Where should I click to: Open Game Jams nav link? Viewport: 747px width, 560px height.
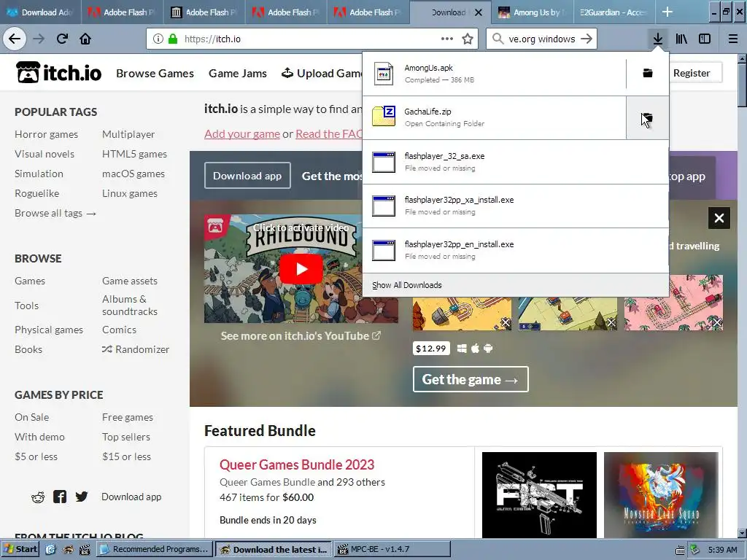pyautogui.click(x=238, y=74)
